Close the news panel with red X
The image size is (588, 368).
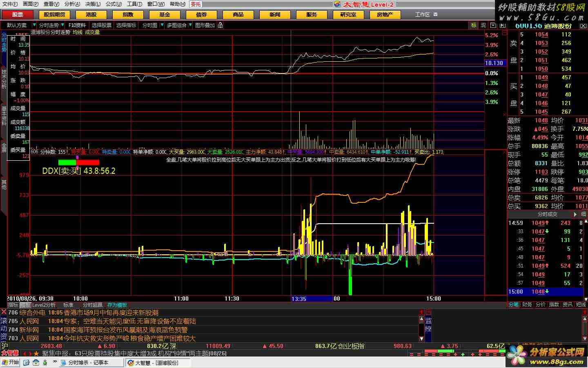coord(4,312)
